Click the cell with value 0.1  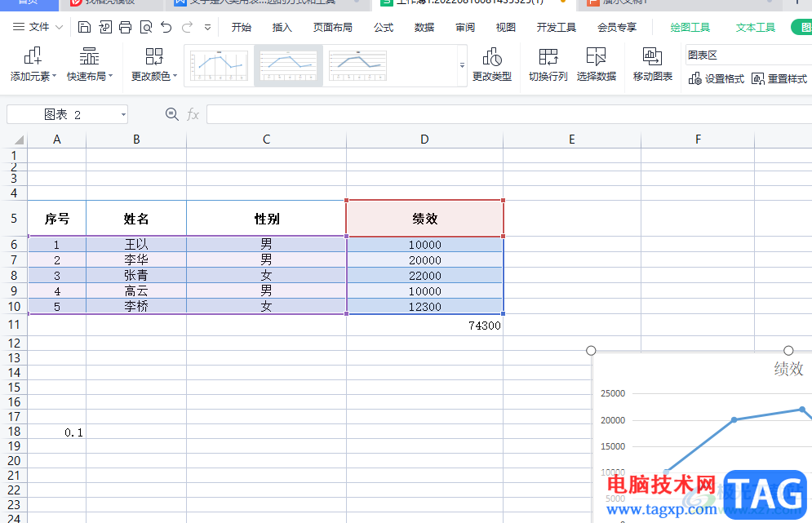coord(57,432)
